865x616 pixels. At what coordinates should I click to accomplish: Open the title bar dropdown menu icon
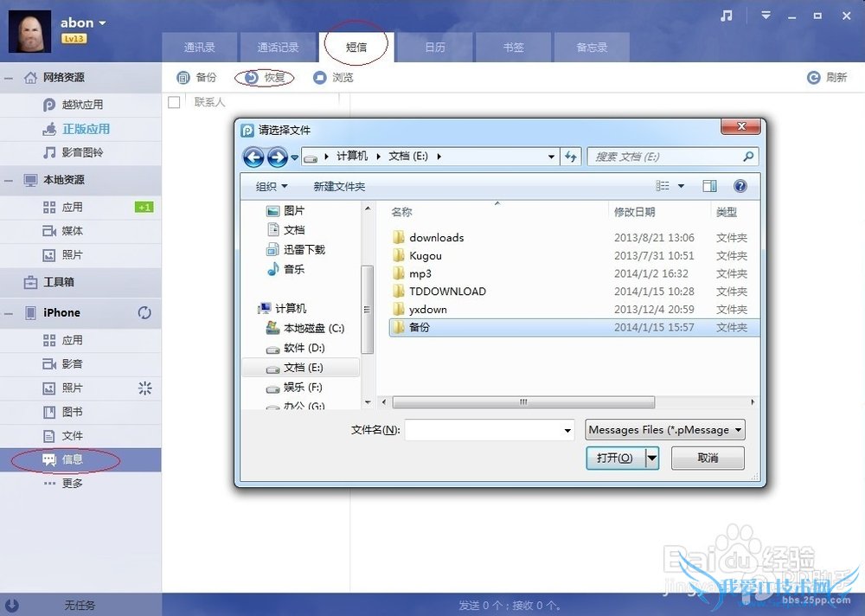[x=766, y=16]
